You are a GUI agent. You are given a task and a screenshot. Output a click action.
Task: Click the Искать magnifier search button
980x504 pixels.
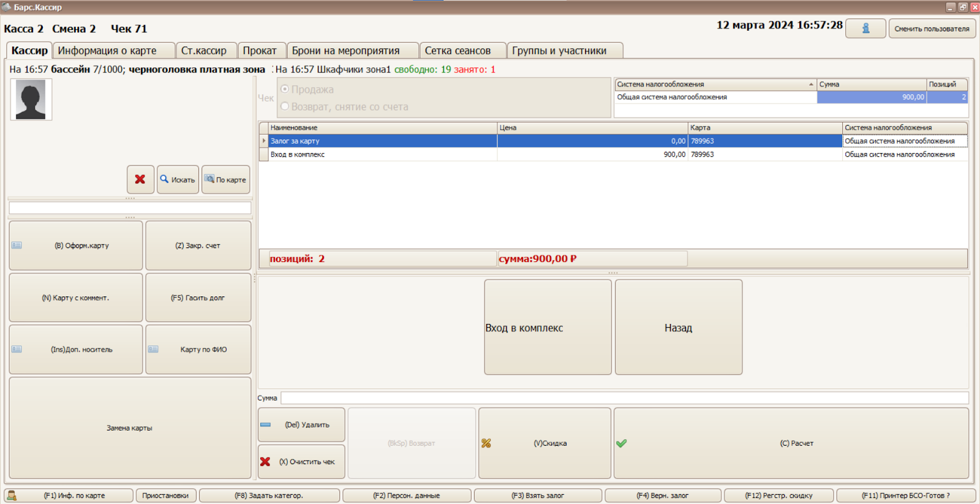(178, 179)
